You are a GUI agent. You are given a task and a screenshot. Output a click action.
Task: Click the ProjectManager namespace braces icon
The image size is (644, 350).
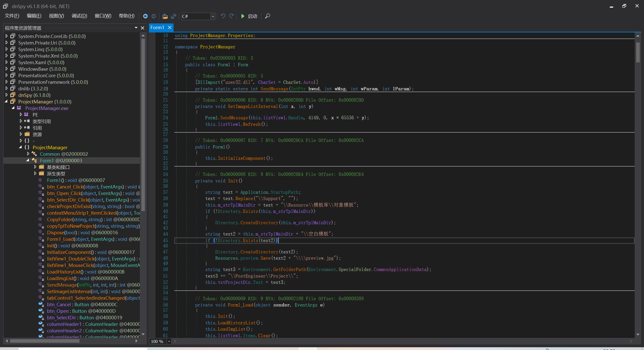click(27, 147)
